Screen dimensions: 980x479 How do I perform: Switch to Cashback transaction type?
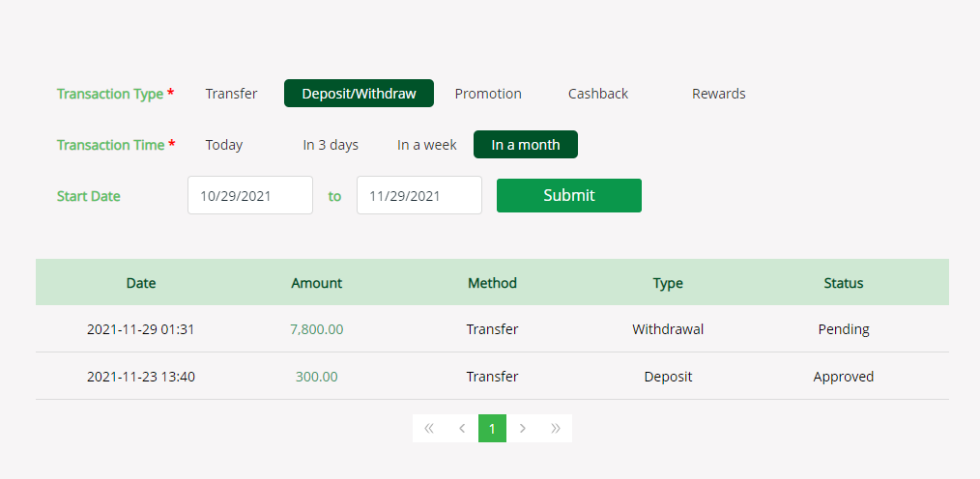(x=598, y=94)
